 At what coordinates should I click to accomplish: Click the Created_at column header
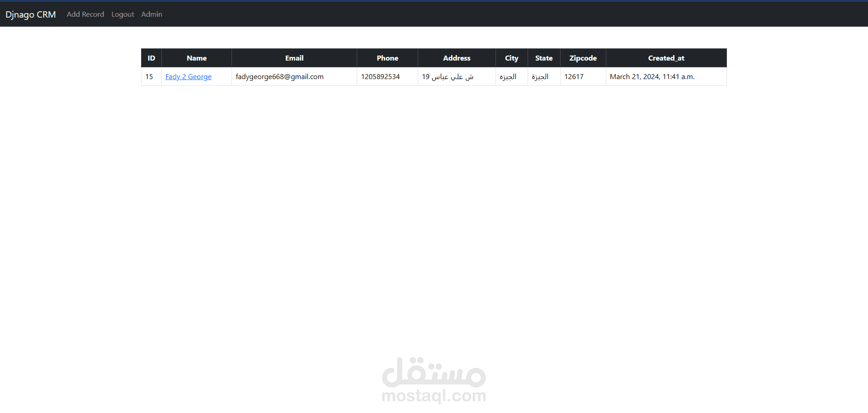pos(666,58)
